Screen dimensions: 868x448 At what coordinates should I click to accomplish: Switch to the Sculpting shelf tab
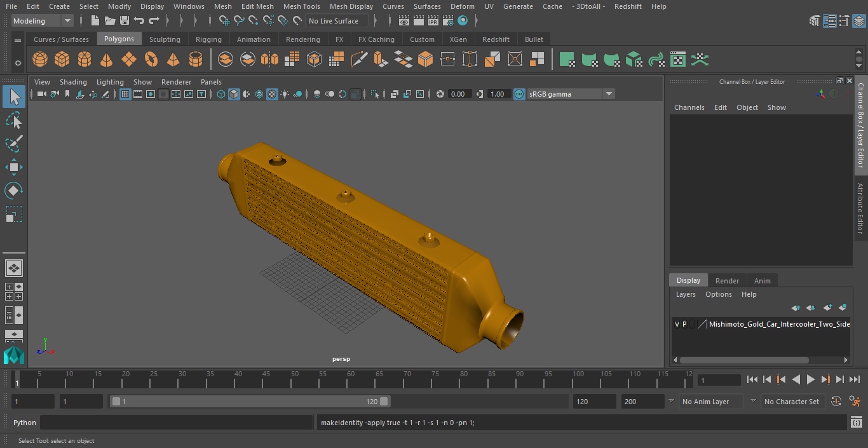165,39
